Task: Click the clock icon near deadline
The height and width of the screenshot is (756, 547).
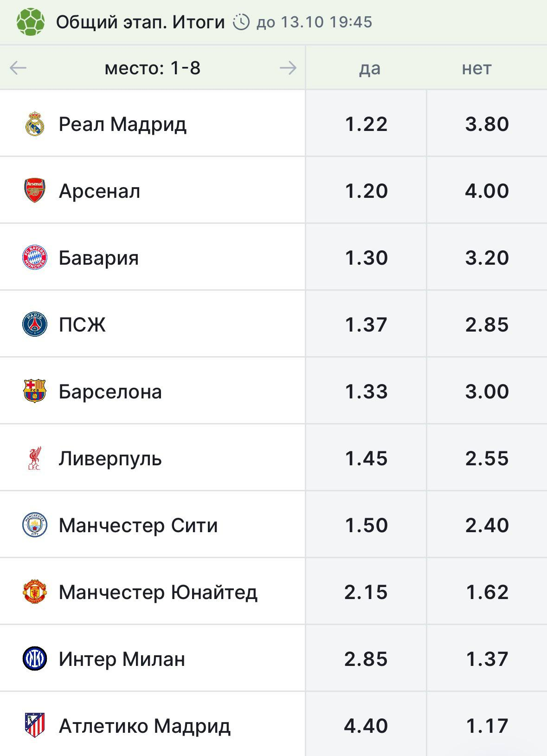Action: point(241,22)
